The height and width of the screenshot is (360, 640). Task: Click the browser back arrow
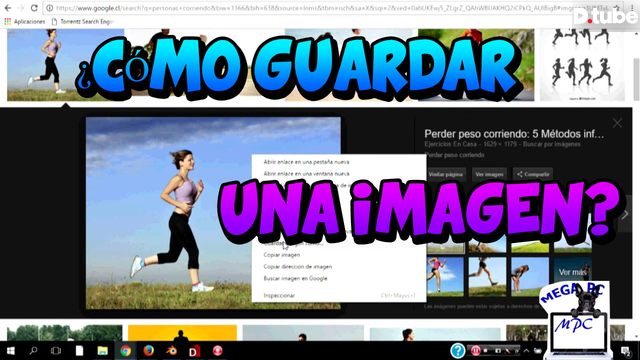click(8, 8)
